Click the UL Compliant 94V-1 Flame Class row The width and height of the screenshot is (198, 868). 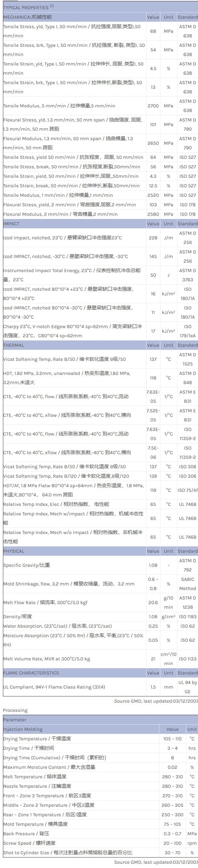(54, 687)
